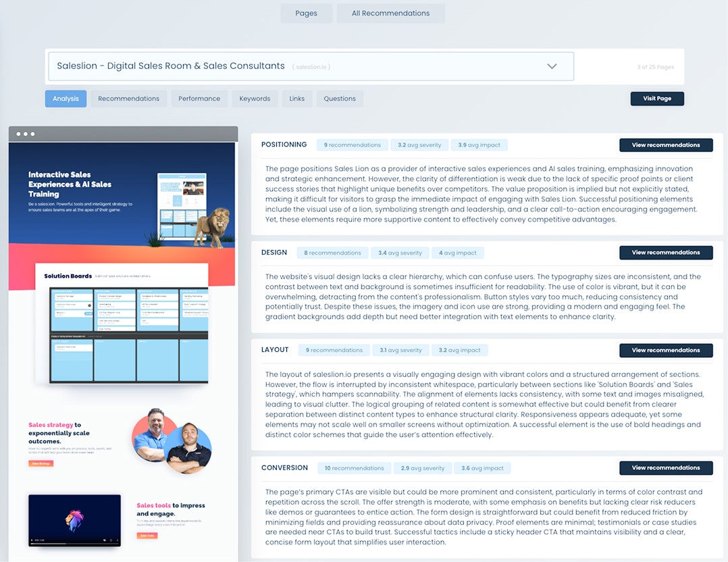Screen dimensions: 728x562
Task: Click the POSITIONING section heading
Action: (284, 145)
